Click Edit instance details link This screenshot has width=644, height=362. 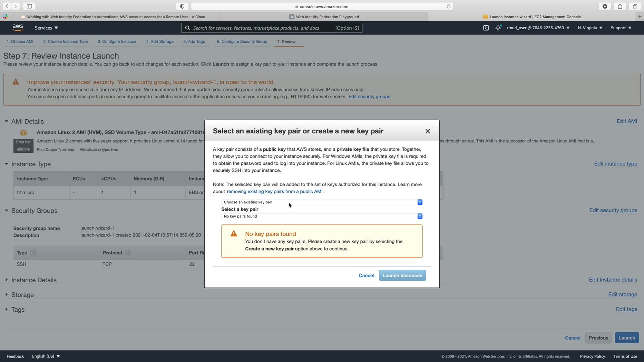613,280
